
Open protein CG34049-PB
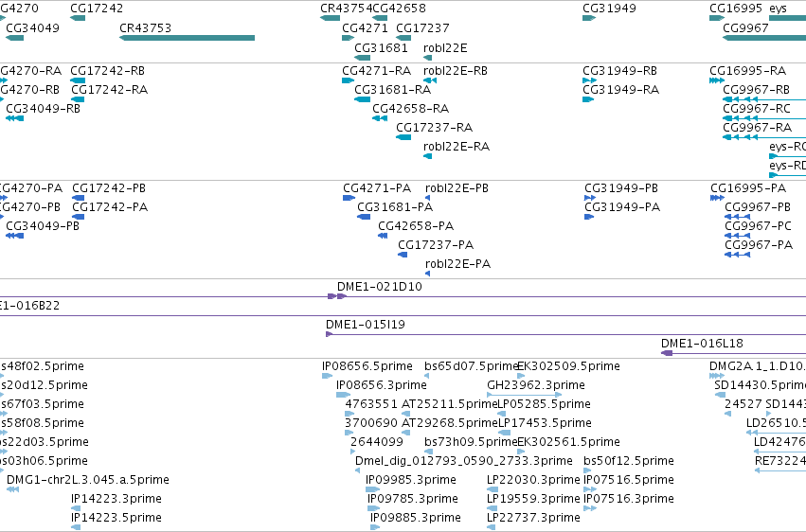tap(43, 226)
